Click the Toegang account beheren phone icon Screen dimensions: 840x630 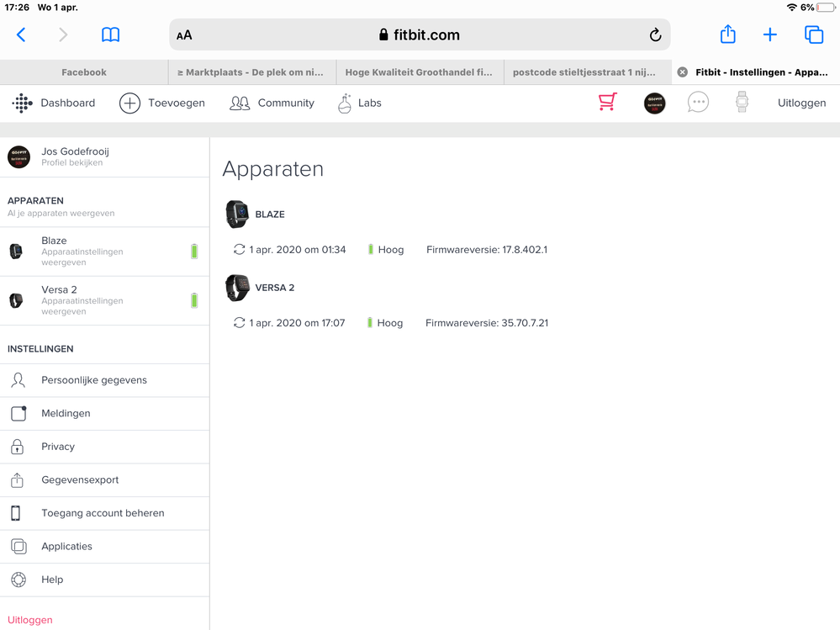(15, 513)
